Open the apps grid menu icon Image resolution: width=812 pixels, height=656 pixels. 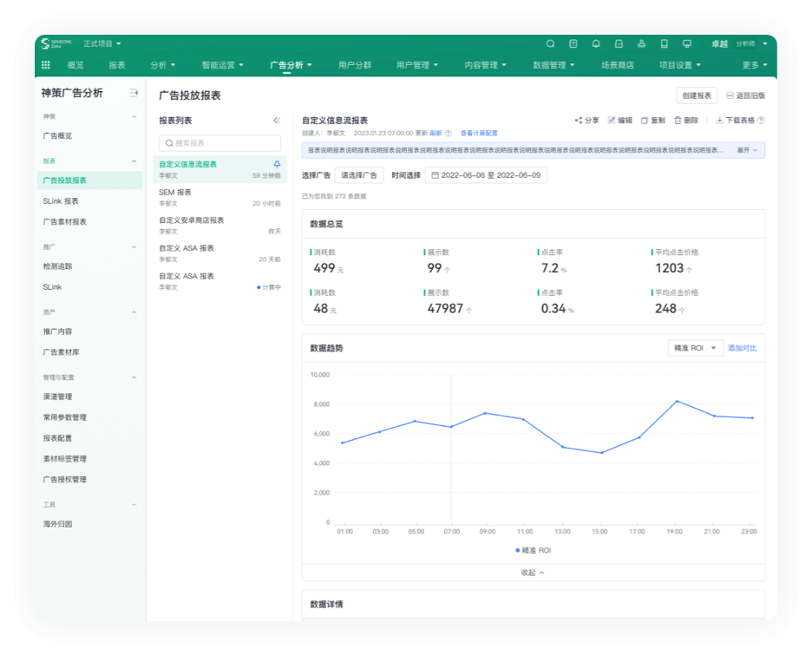click(x=46, y=65)
